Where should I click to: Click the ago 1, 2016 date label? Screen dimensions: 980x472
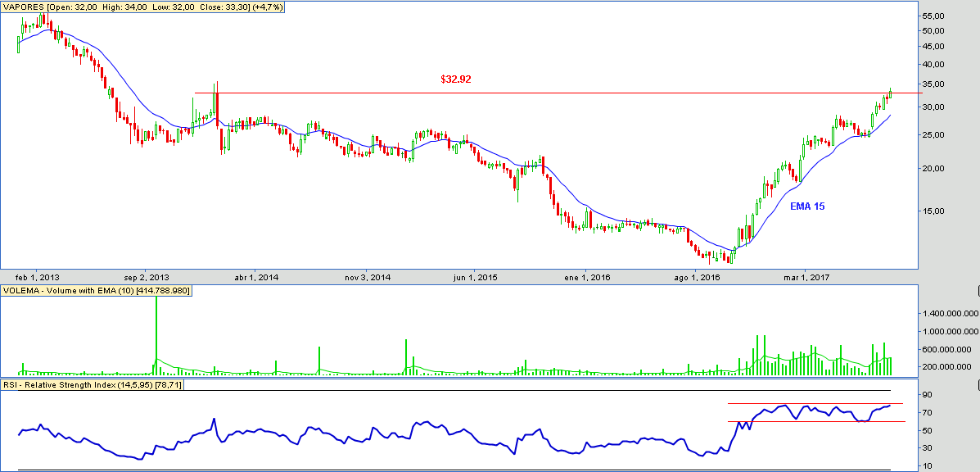point(698,276)
